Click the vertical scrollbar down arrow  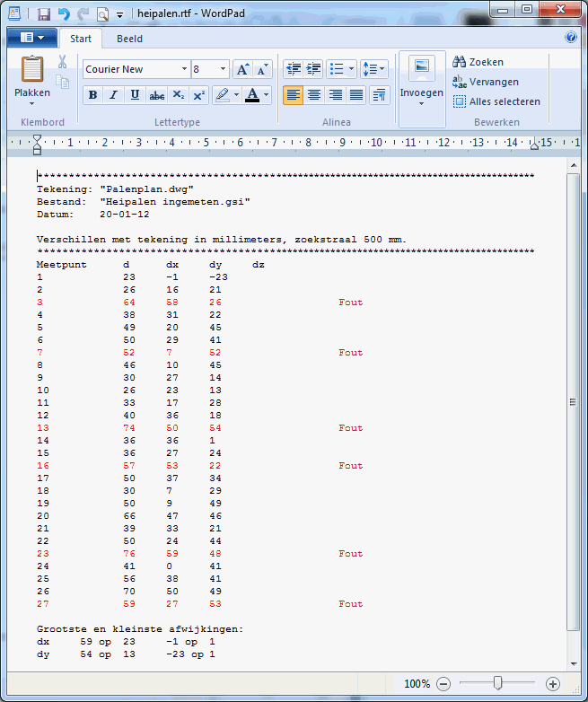[x=574, y=664]
